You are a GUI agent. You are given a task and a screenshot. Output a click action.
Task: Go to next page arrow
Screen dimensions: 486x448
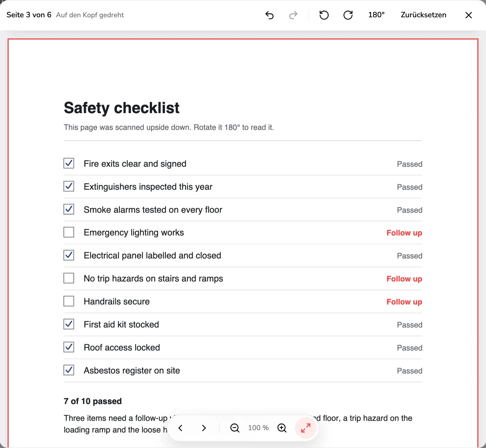pyautogui.click(x=204, y=428)
